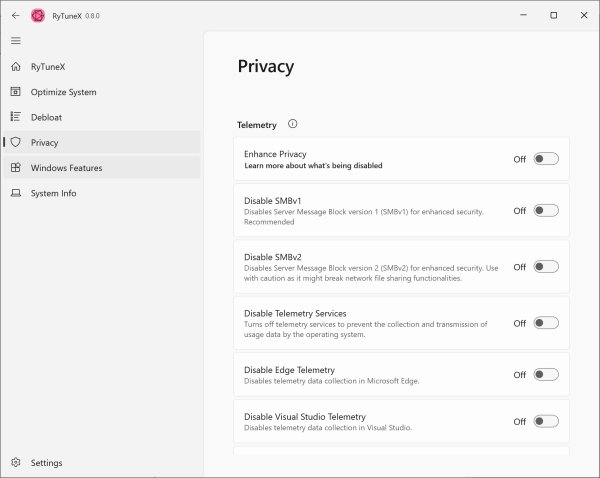Click the Optimize System sidebar icon
The height and width of the screenshot is (478, 600).
15,92
